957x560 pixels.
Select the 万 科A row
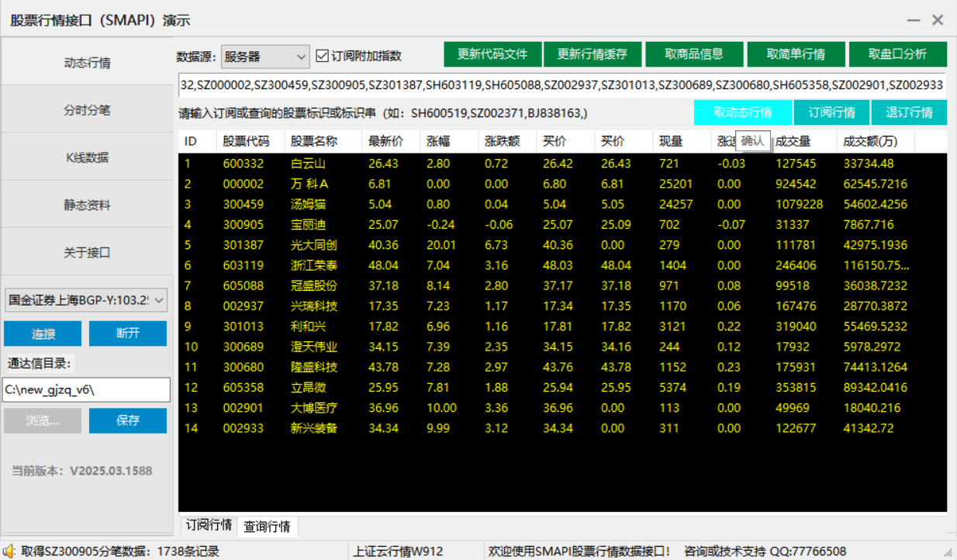[562, 184]
